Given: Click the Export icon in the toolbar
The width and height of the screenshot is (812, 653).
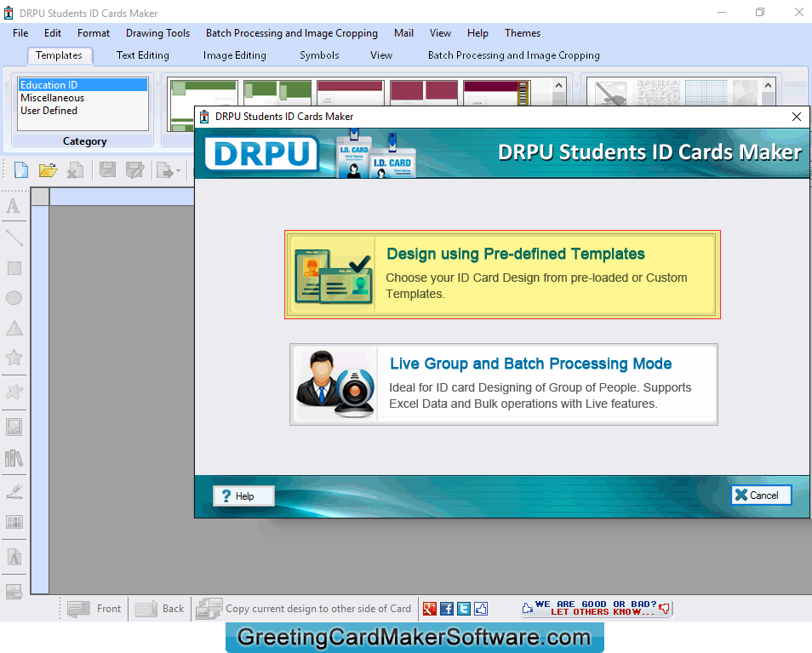Looking at the screenshot, I should 164,170.
